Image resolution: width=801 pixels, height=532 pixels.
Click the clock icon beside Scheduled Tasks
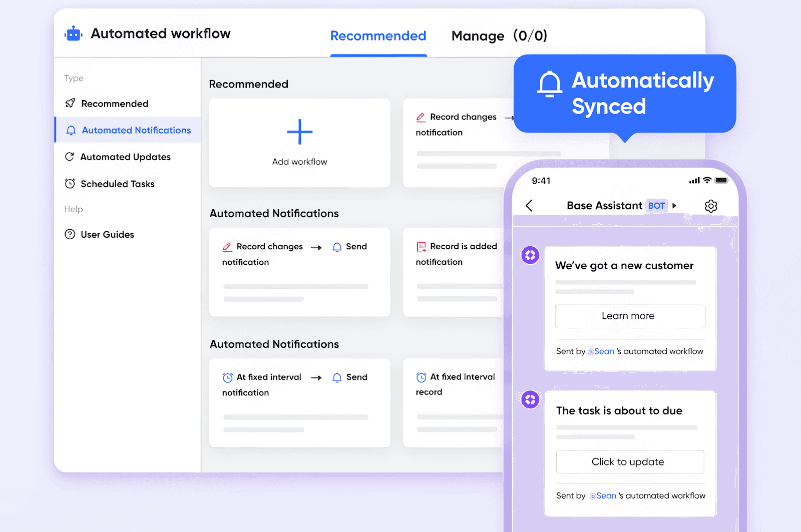click(70, 184)
